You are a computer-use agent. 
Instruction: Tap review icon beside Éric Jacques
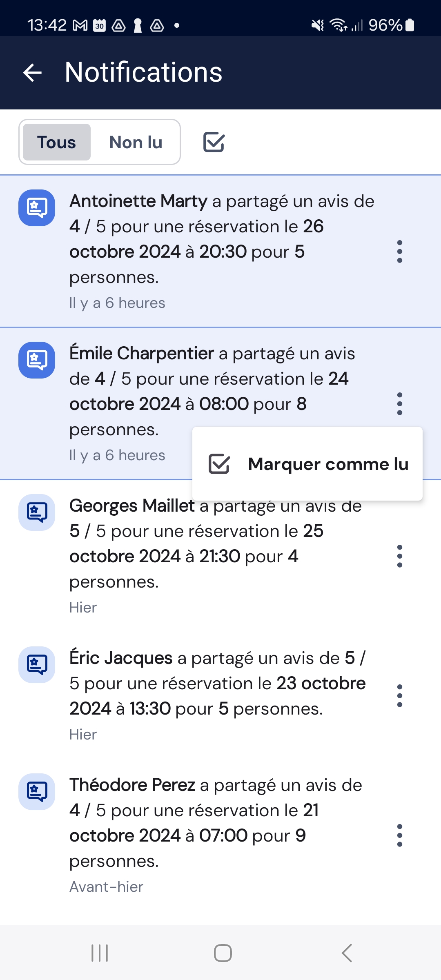pyautogui.click(x=37, y=665)
